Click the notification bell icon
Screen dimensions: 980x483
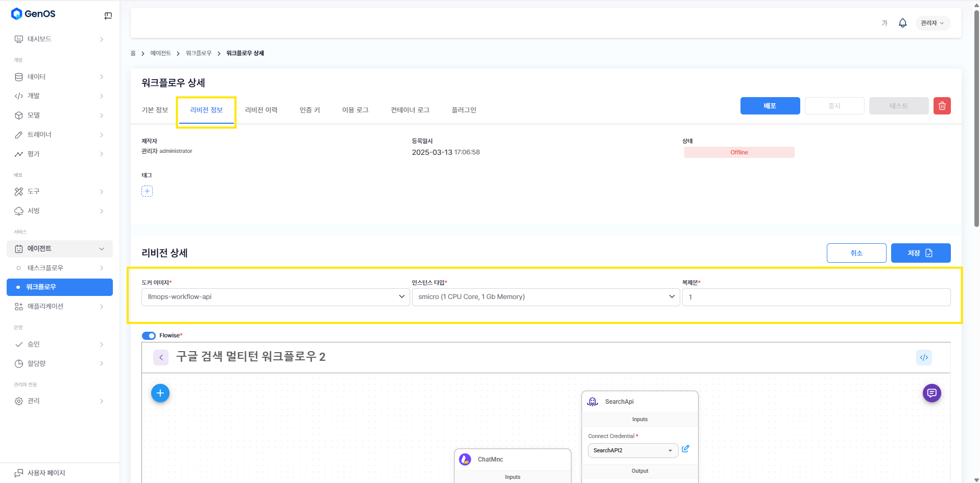(902, 23)
